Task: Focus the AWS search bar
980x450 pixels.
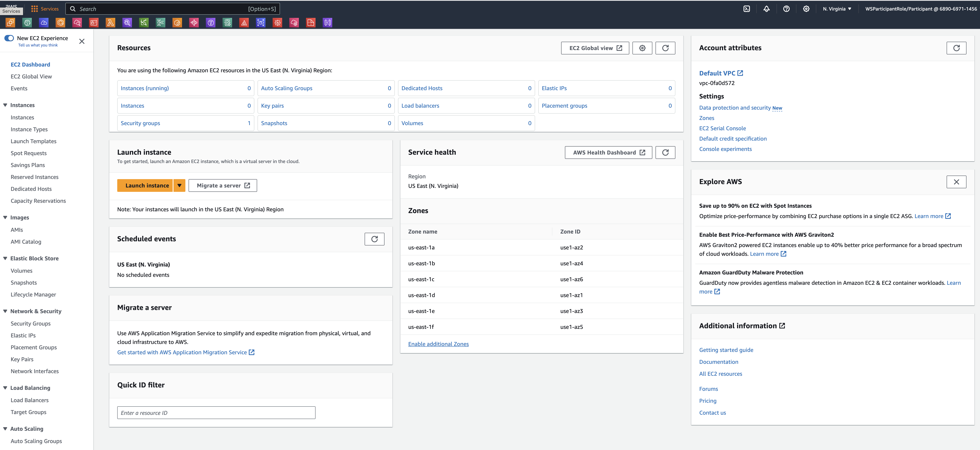Action: pos(173,9)
